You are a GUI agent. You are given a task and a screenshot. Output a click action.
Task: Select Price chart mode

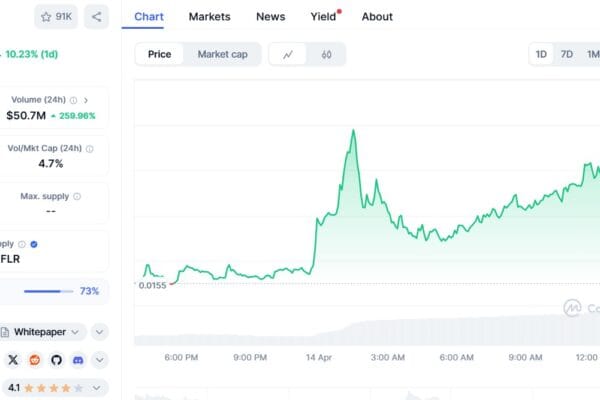(x=160, y=54)
